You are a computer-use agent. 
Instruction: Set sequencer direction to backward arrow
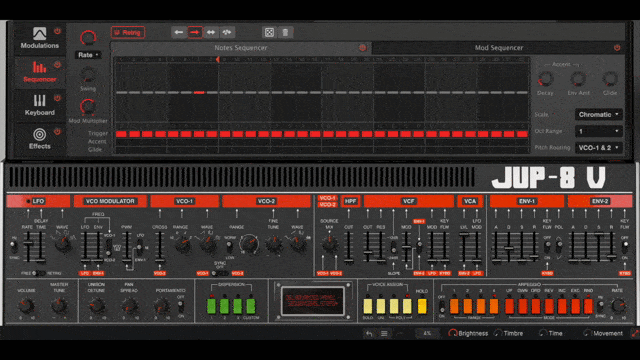pos(179,32)
